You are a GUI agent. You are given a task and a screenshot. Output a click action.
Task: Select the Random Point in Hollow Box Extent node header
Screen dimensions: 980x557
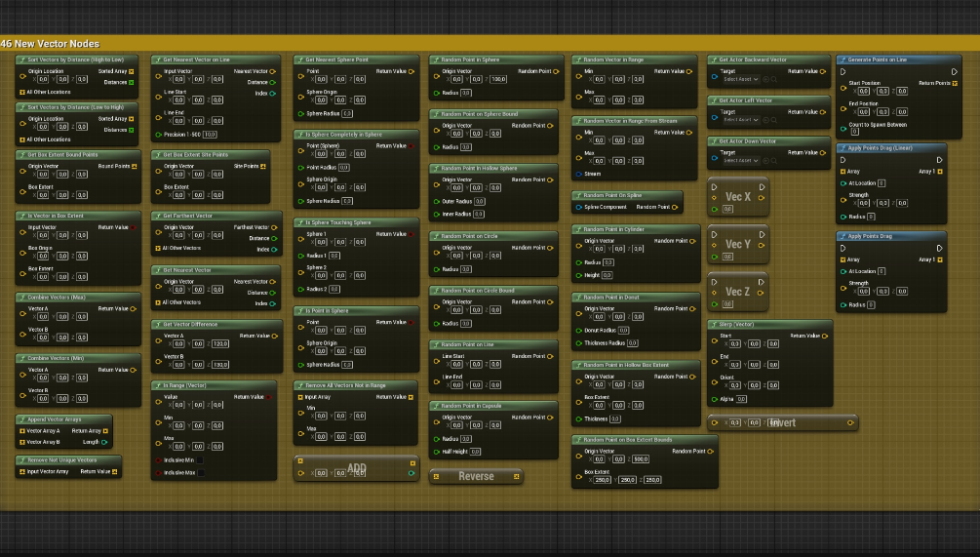[x=636, y=365]
